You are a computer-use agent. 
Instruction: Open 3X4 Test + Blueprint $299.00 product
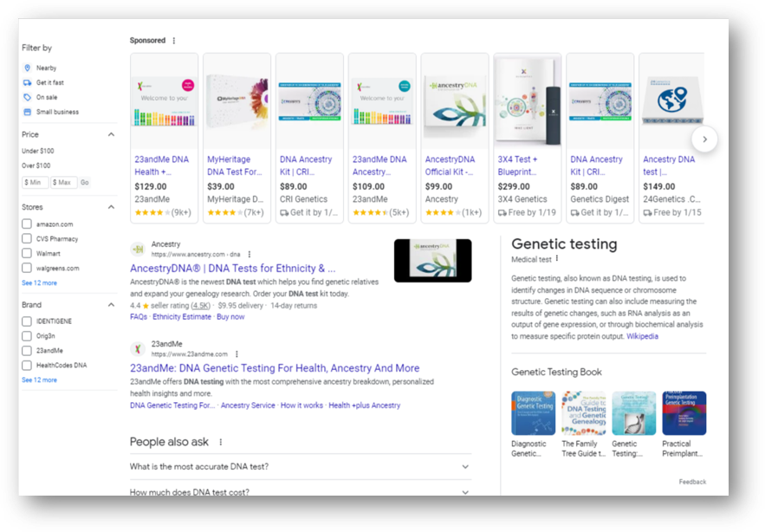pos(528,138)
